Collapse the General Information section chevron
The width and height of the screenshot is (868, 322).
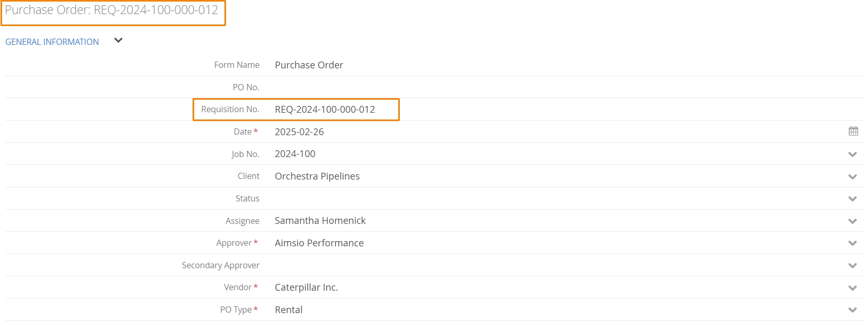(x=118, y=41)
